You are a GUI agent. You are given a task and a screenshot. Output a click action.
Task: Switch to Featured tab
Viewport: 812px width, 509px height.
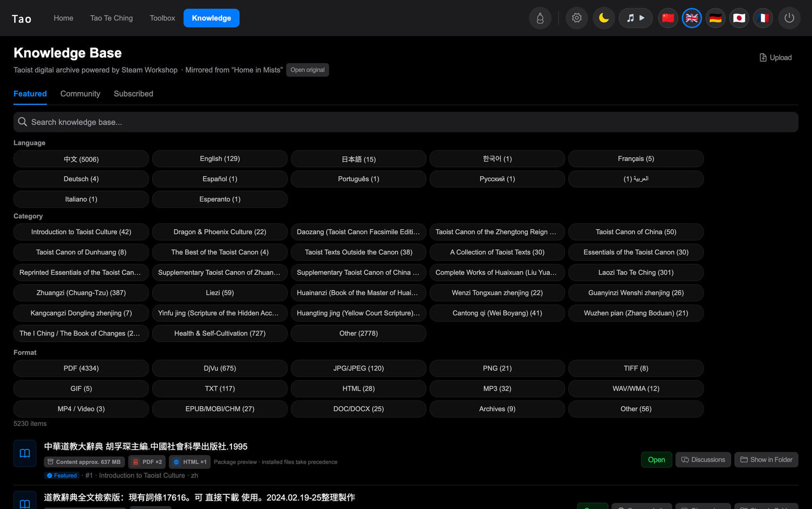pyautogui.click(x=30, y=94)
